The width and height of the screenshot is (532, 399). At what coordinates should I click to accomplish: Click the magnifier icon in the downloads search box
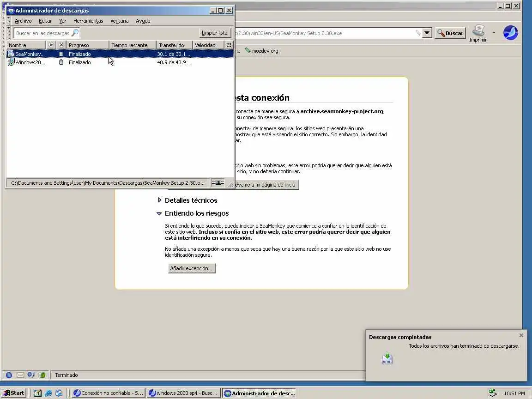tap(75, 33)
